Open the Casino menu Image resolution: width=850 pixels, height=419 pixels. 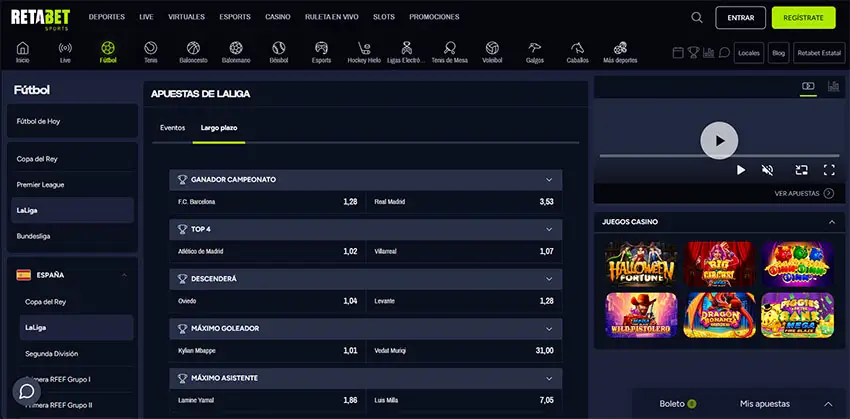pos(278,17)
